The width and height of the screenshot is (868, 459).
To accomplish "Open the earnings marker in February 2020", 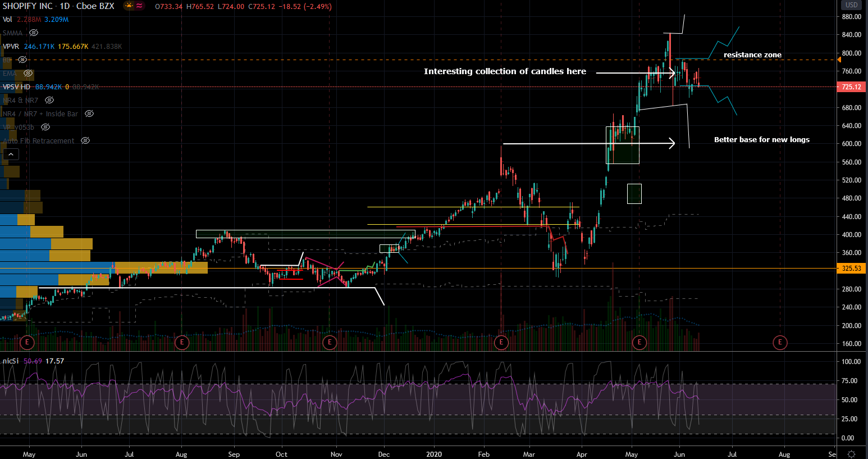I will [x=501, y=342].
